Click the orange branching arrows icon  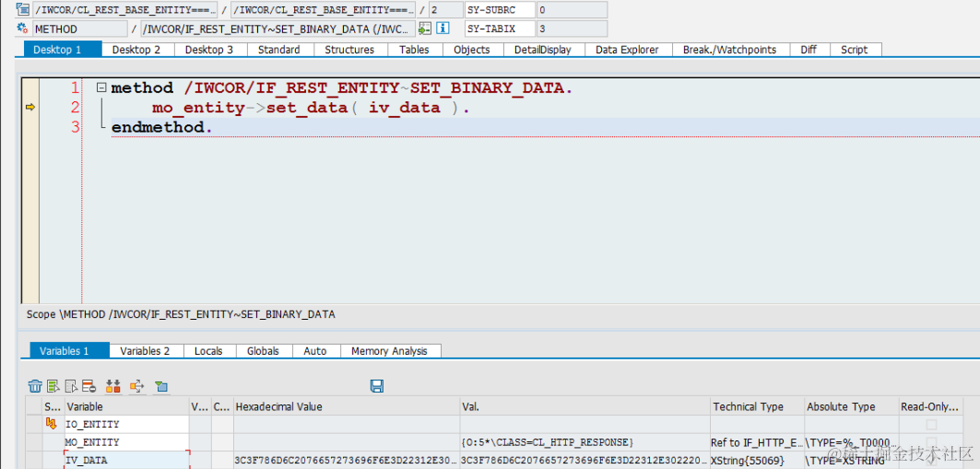tap(136, 386)
